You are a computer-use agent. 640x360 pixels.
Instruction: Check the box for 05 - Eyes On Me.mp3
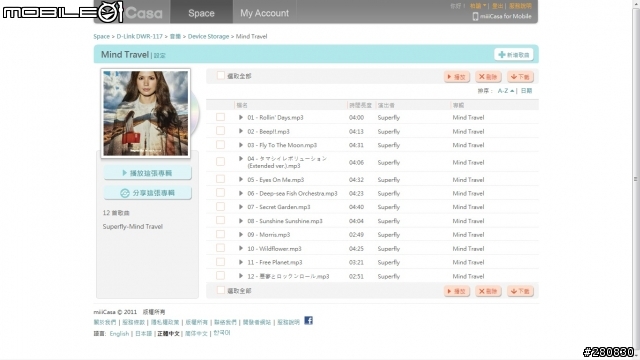(220, 179)
